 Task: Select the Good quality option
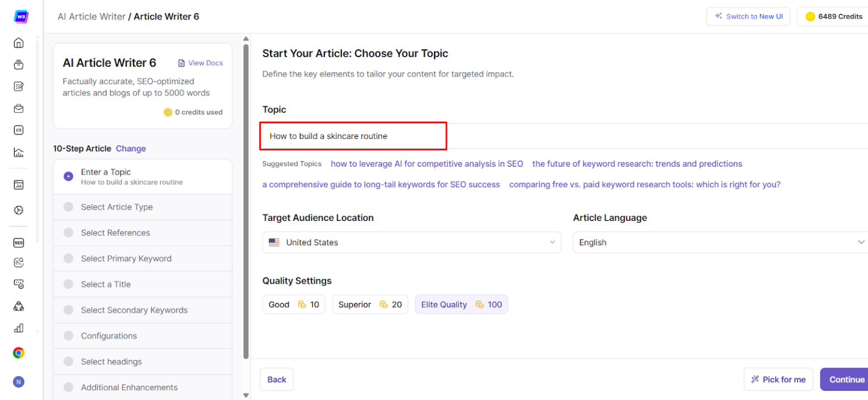coord(293,305)
